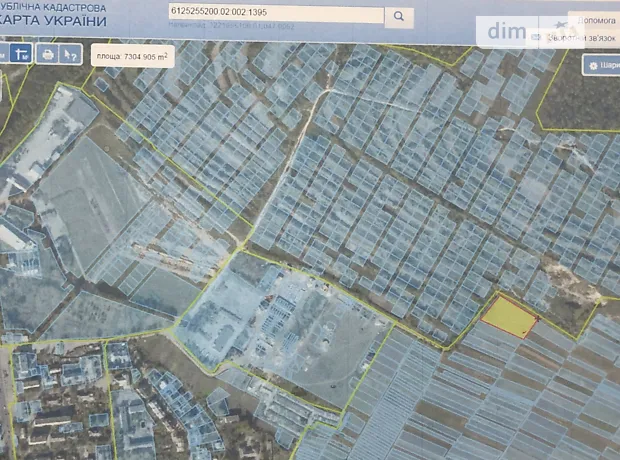Click the magnifier search button
620x460 pixels.
pyautogui.click(x=399, y=16)
